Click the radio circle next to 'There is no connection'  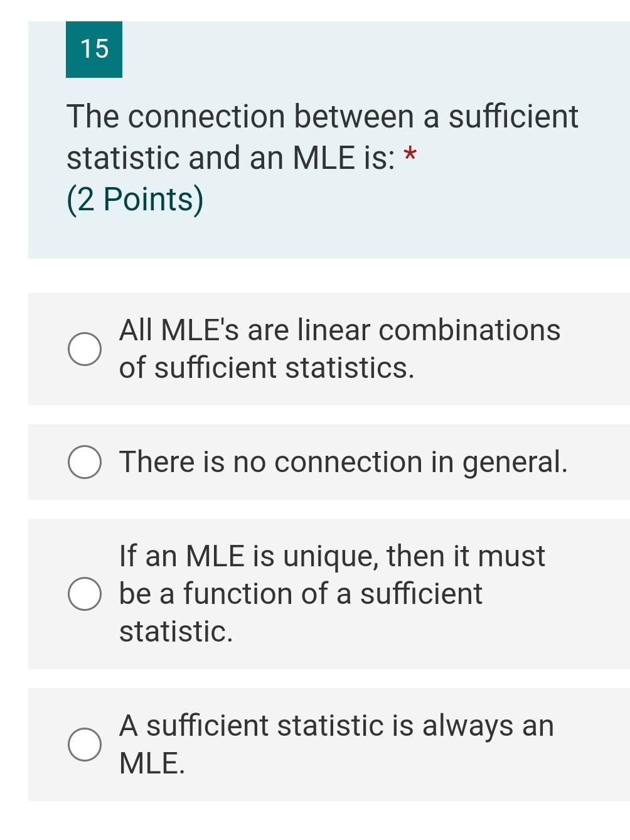tap(85, 461)
